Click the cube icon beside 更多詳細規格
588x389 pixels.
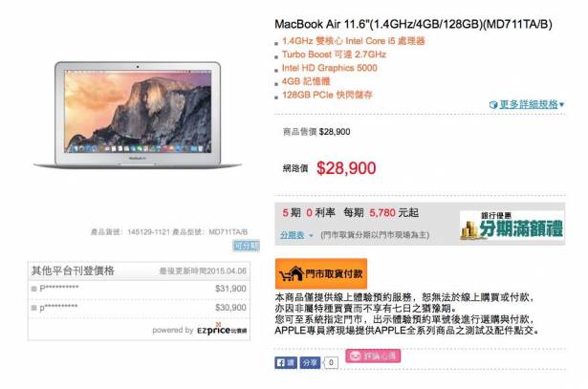click(493, 105)
